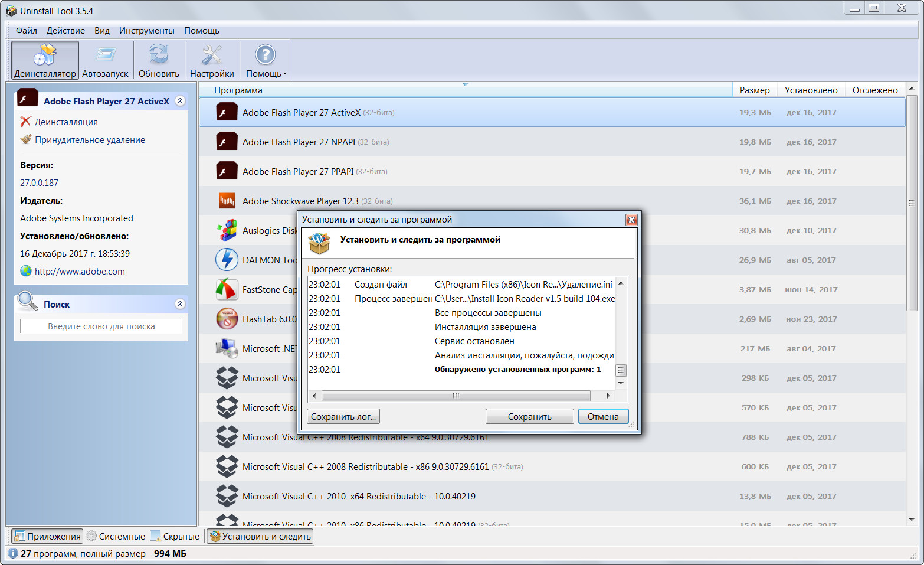This screenshot has width=924, height=565.
Task: Collapse the Поиск panel chevron
Action: (181, 304)
